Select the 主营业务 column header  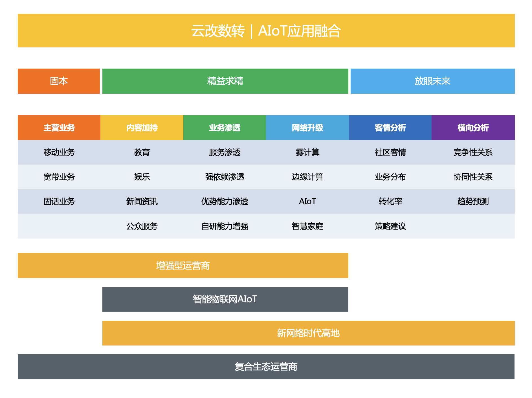[x=59, y=128]
